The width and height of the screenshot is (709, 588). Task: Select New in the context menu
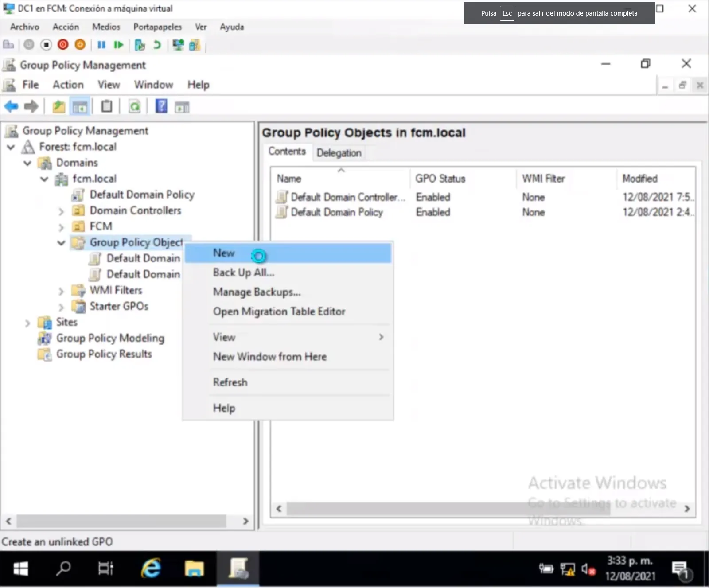click(224, 253)
